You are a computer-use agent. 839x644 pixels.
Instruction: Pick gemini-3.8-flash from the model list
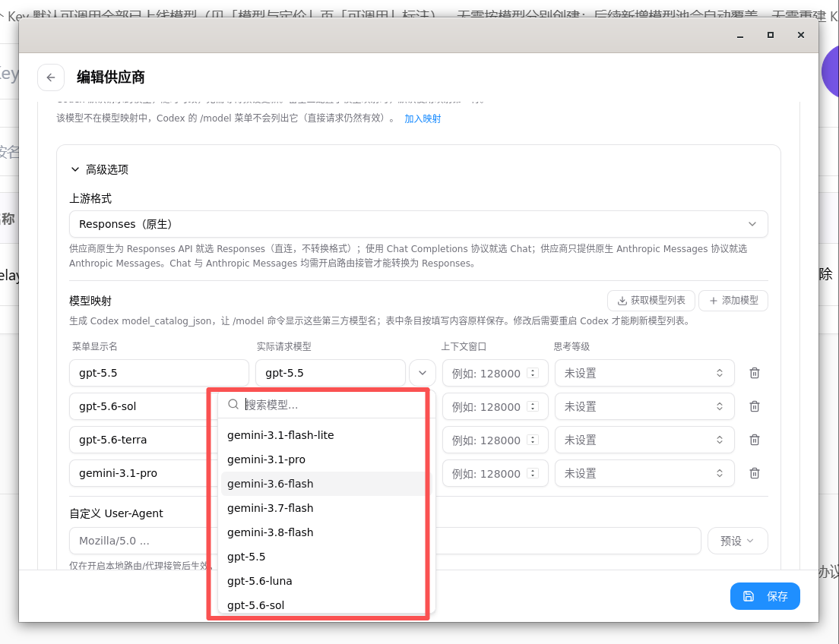(323, 532)
